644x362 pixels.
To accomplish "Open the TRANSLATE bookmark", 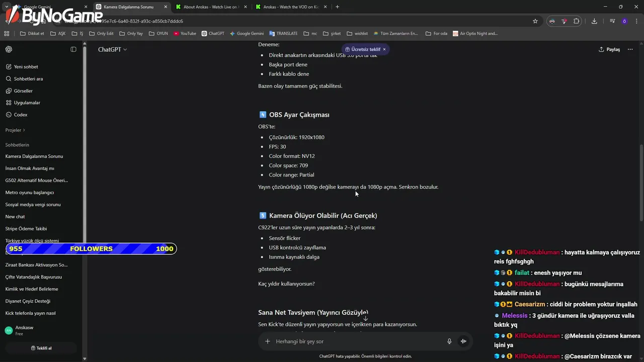I will 284,34.
